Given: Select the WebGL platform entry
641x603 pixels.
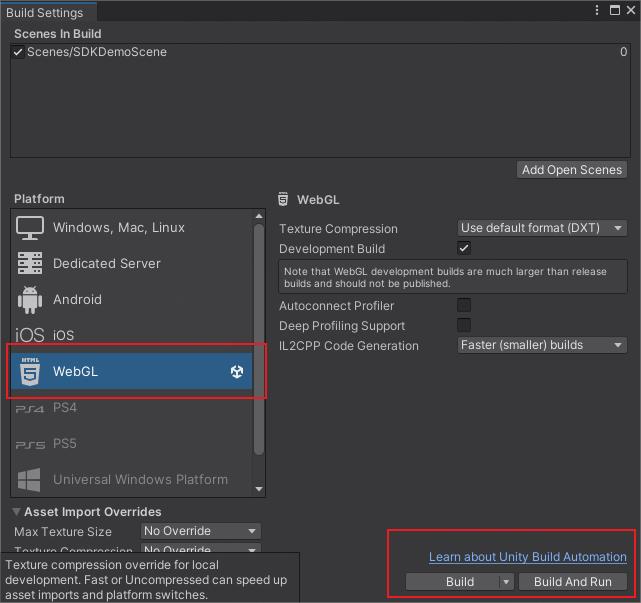Looking at the screenshot, I should 132,371.
